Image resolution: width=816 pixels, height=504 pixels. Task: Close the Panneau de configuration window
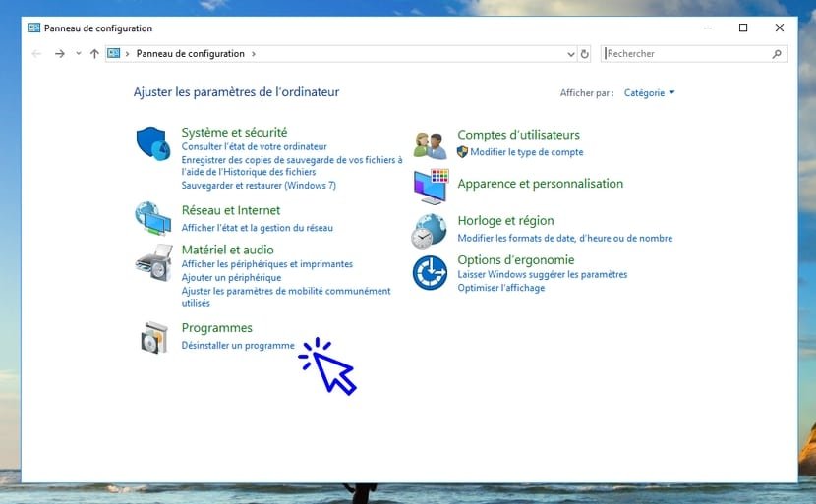(x=779, y=28)
